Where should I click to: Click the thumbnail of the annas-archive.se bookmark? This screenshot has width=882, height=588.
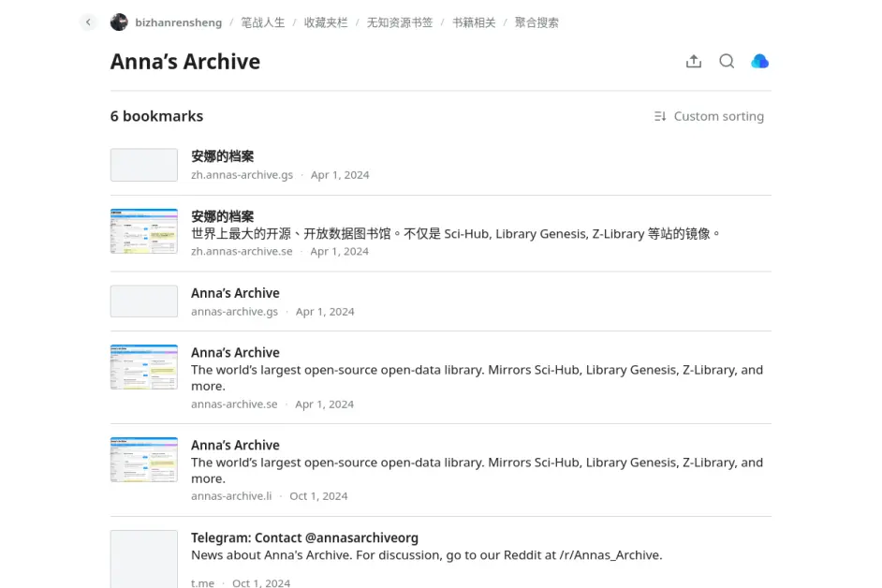tap(143, 367)
